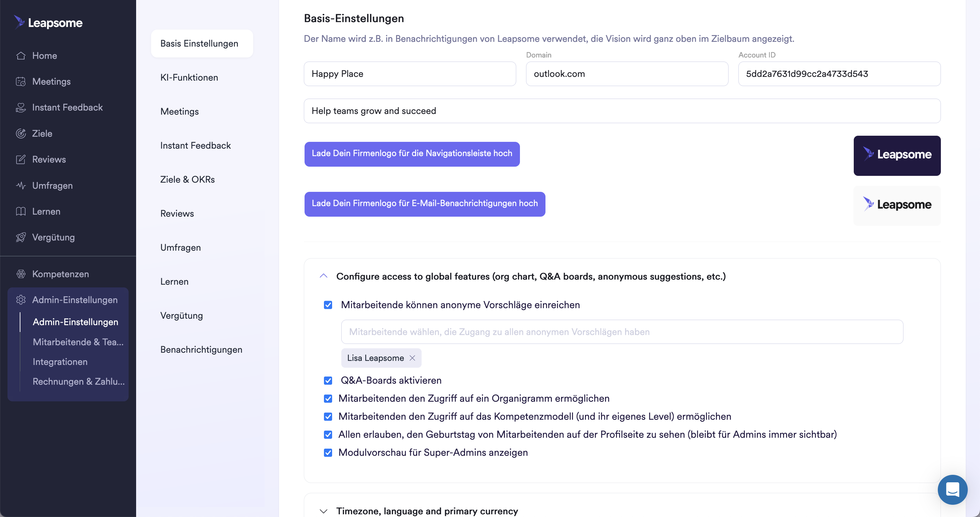Toggle the Q&A-Boards aktivieren checkbox
Screen dimensions: 980x517
[328, 381]
